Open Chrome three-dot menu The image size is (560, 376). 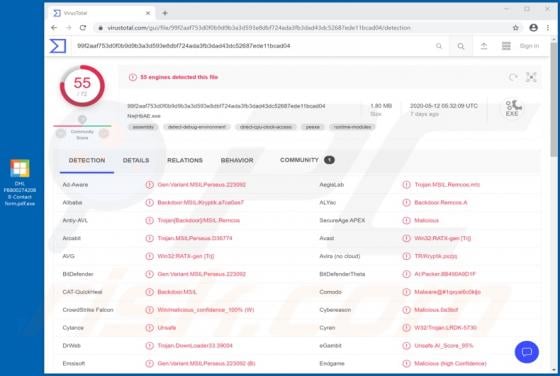pos(548,27)
